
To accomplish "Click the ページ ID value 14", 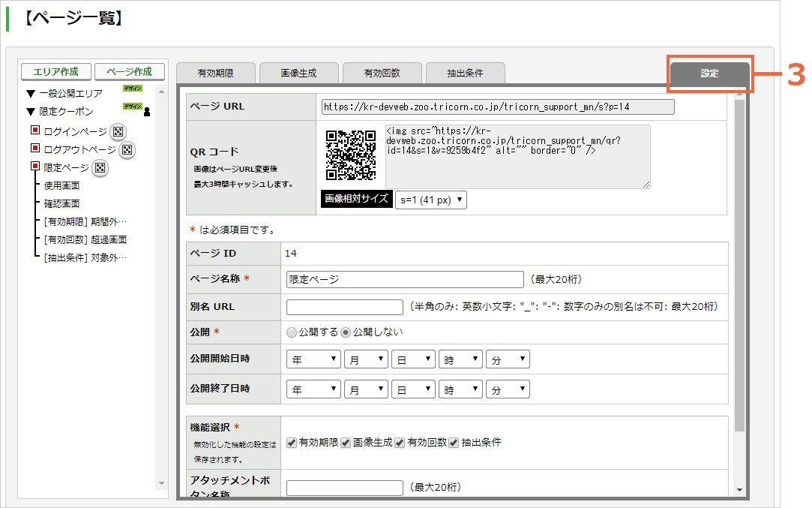I will 291,254.
